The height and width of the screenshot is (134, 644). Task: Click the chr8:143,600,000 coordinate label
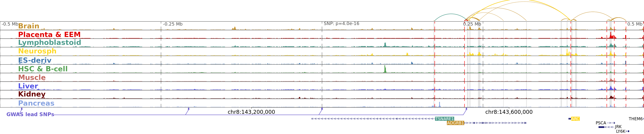(509, 112)
